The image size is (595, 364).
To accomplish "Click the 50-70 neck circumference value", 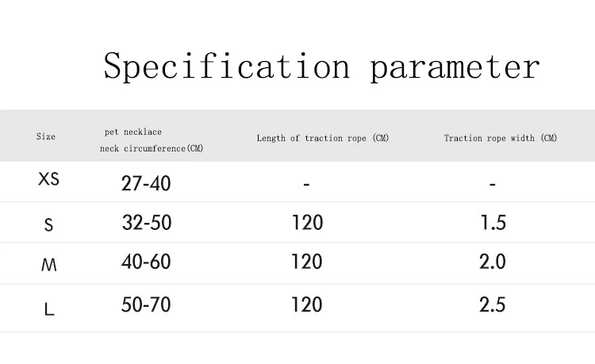I will (x=146, y=305).
